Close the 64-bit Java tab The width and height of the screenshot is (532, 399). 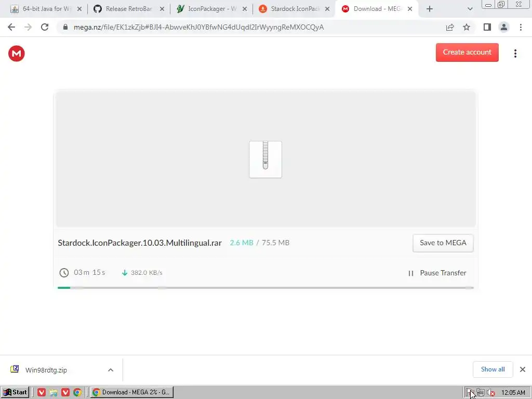click(x=79, y=9)
